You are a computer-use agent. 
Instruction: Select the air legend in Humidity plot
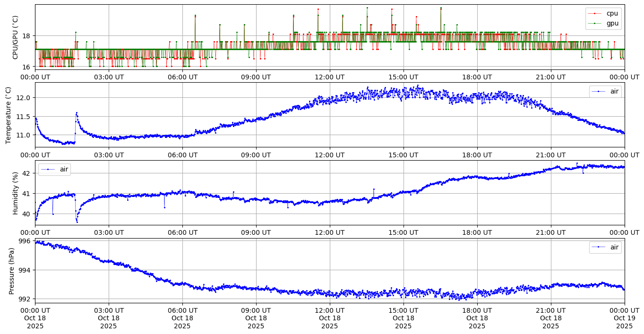tap(54, 169)
